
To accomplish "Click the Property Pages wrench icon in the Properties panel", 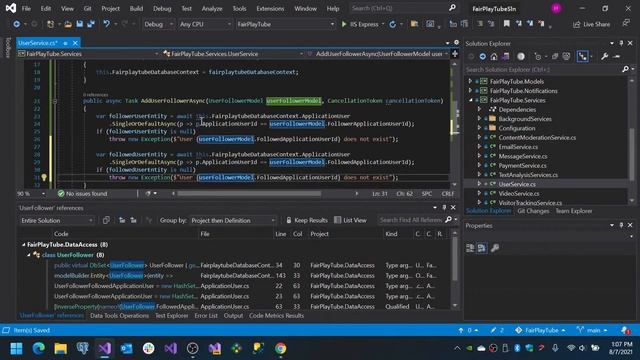I will pyautogui.click(x=495, y=248).
